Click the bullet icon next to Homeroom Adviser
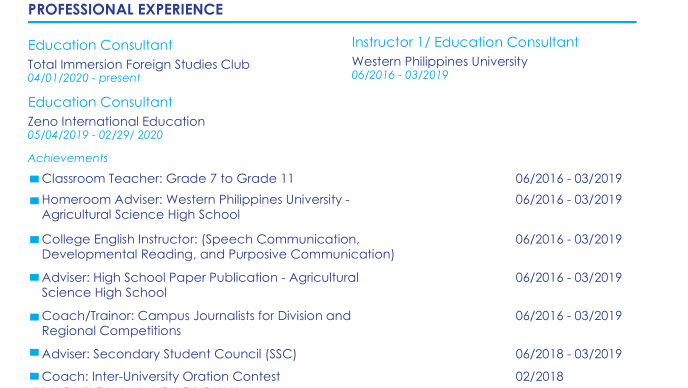The height and width of the screenshot is (388, 688). tap(34, 201)
